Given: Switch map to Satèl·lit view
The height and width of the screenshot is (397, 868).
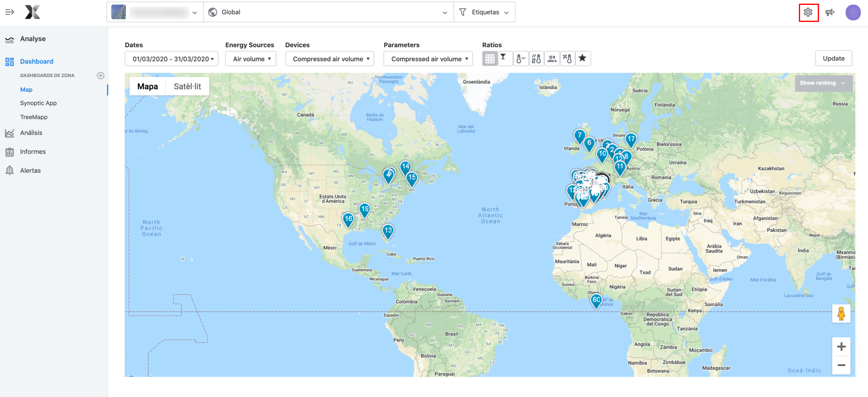Looking at the screenshot, I should click(x=187, y=87).
